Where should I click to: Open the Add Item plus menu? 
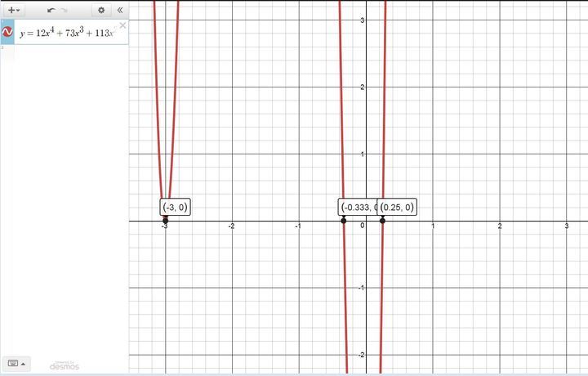click(x=14, y=10)
